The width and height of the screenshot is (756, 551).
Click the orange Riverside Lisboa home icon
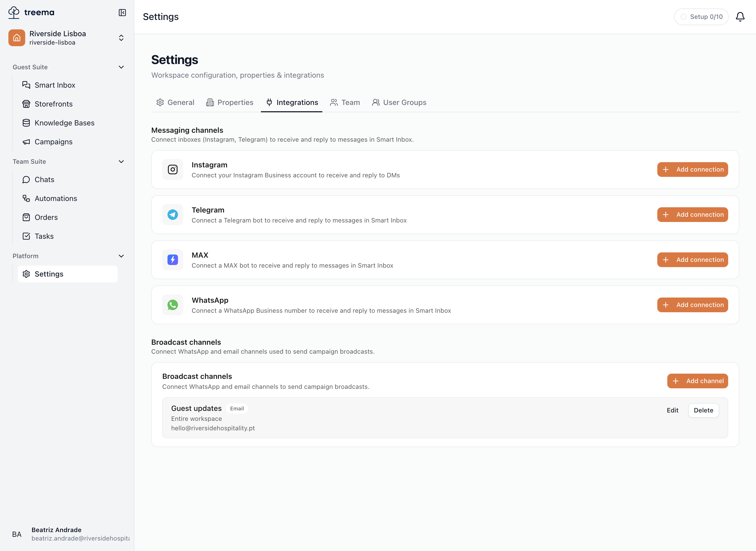pos(17,38)
